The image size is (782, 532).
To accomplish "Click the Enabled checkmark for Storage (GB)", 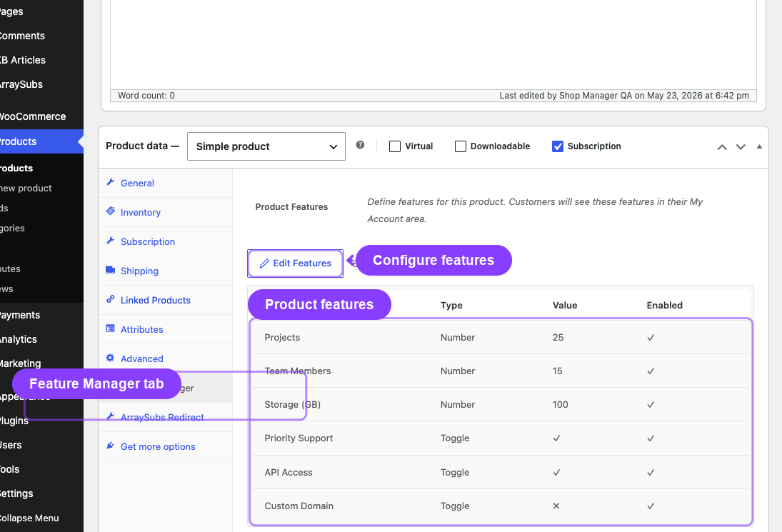I will tap(651, 404).
